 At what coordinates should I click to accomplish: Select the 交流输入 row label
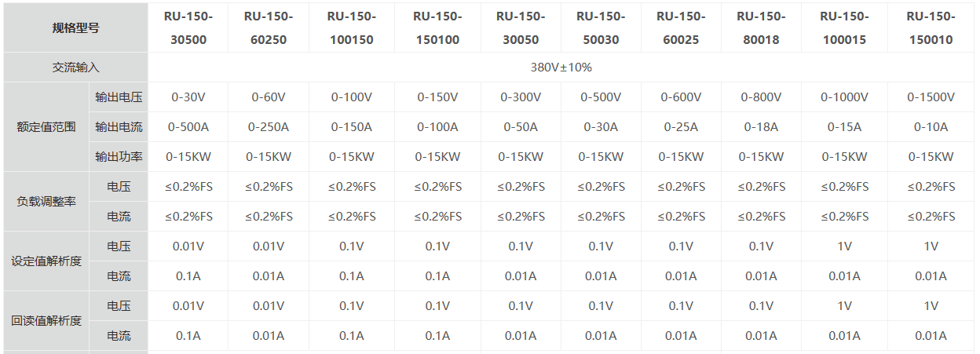tap(75, 68)
